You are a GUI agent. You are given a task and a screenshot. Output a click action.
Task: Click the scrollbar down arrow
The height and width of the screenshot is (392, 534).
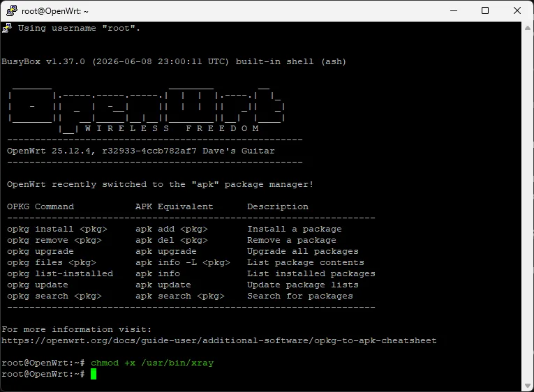[528, 386]
